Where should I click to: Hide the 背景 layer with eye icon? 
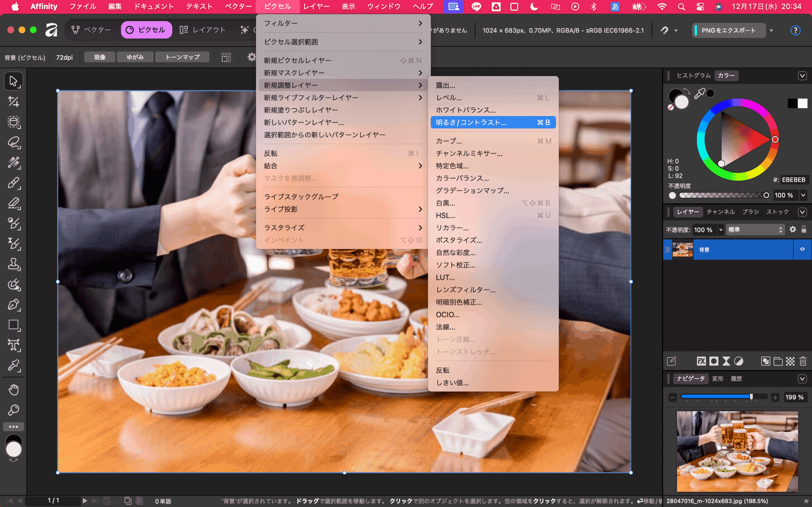pos(802,249)
